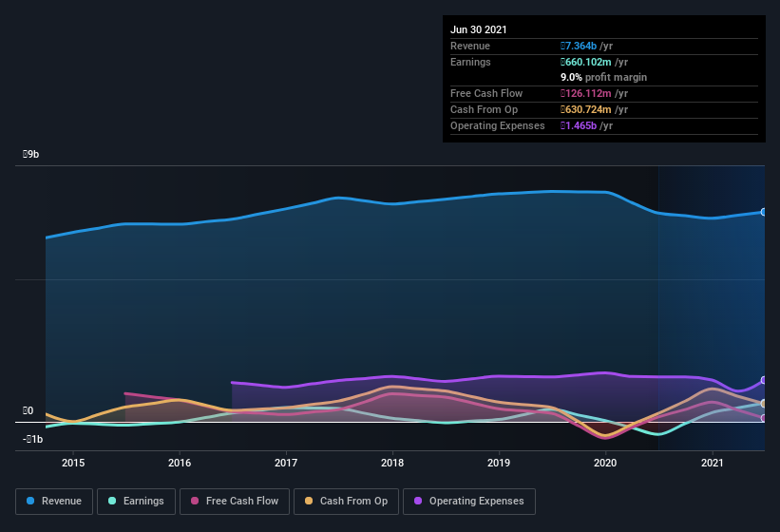The image size is (780, 532).
Task: Click the Revenue endpoint marker on the chart
Action: (x=764, y=212)
